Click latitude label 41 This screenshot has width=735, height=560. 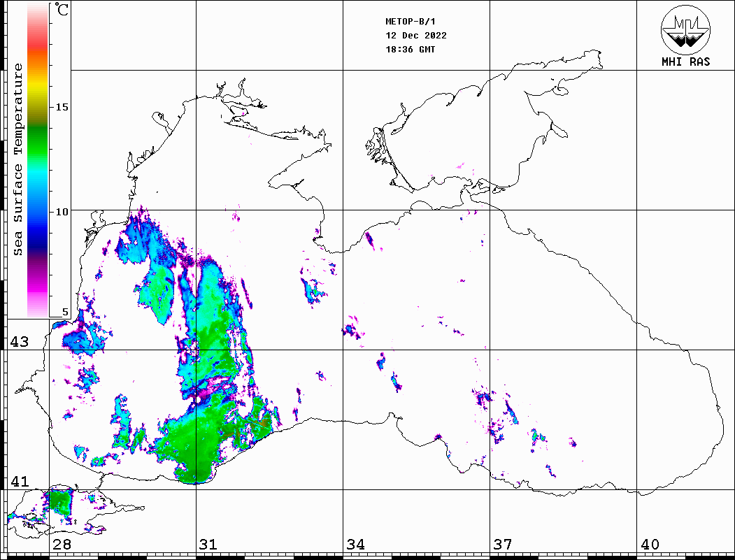click(x=19, y=482)
